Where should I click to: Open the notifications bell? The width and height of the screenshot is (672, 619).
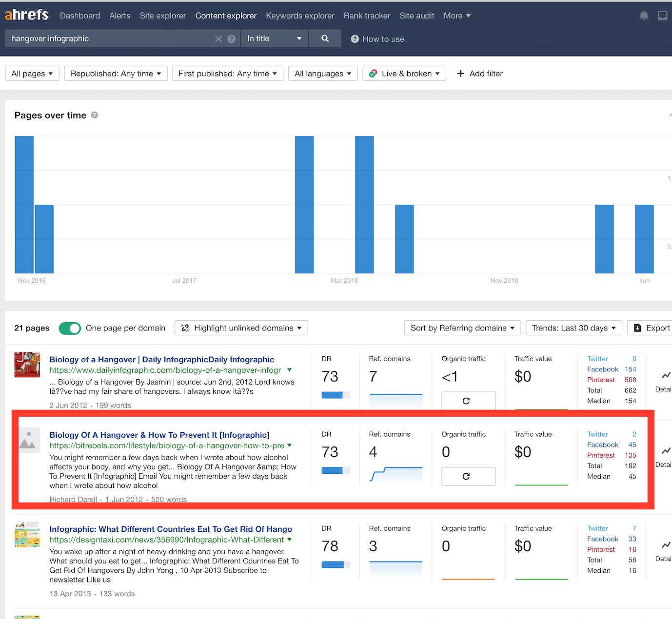(644, 16)
